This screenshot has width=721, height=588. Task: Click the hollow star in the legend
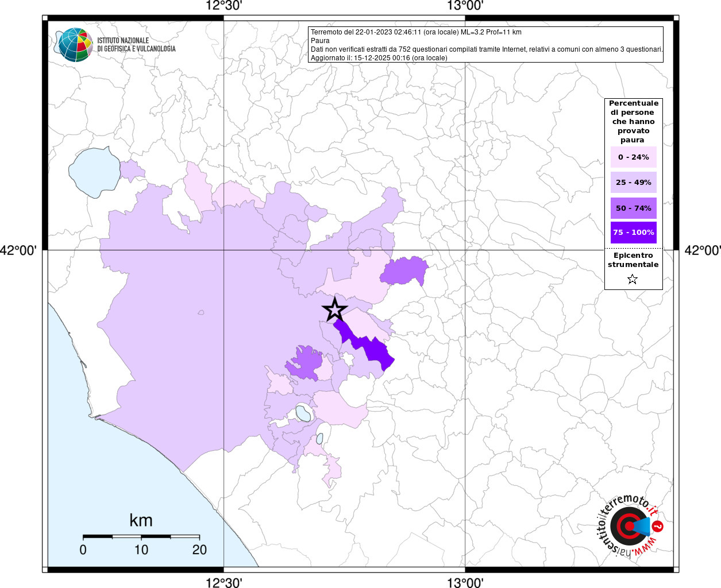633,279
